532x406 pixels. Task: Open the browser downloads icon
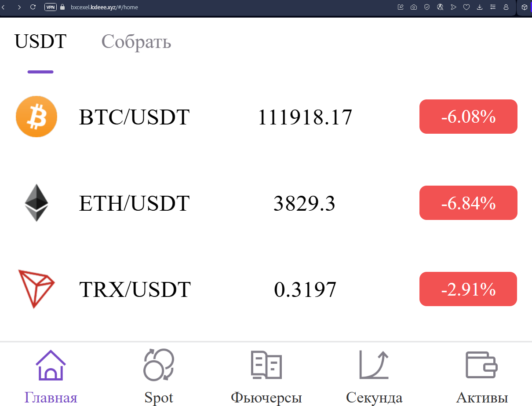480,7
